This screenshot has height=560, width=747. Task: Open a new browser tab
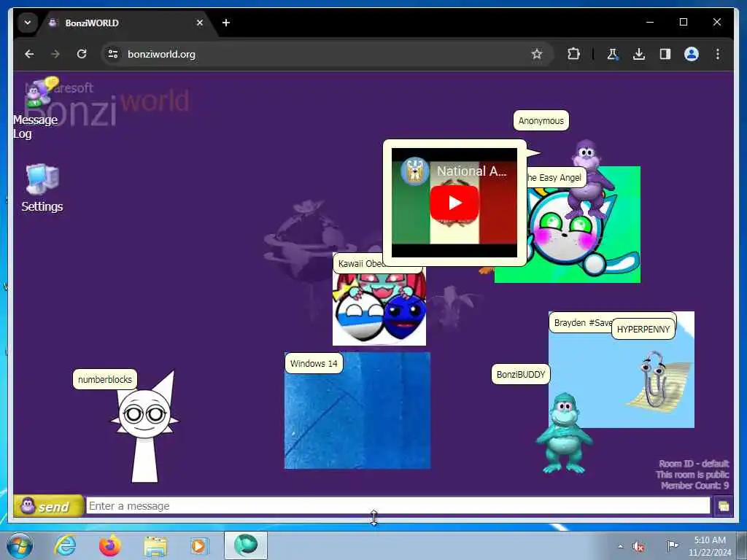tap(226, 23)
